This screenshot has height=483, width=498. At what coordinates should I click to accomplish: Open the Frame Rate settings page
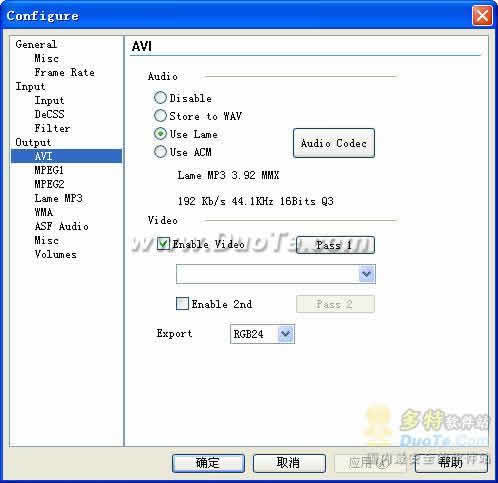pyautogui.click(x=65, y=72)
